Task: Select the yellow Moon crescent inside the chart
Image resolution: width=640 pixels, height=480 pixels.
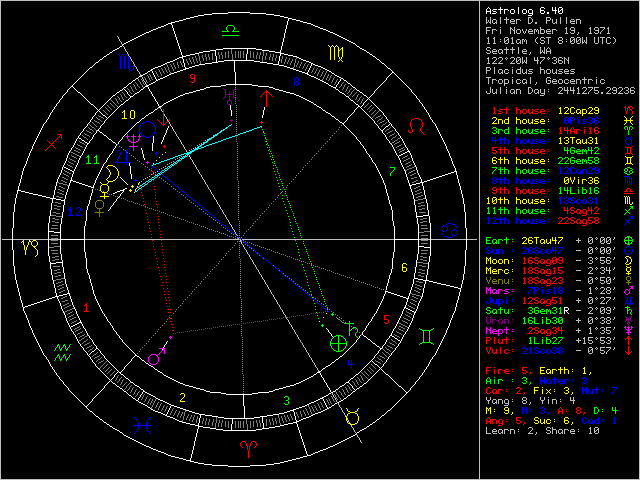Action: coord(112,173)
